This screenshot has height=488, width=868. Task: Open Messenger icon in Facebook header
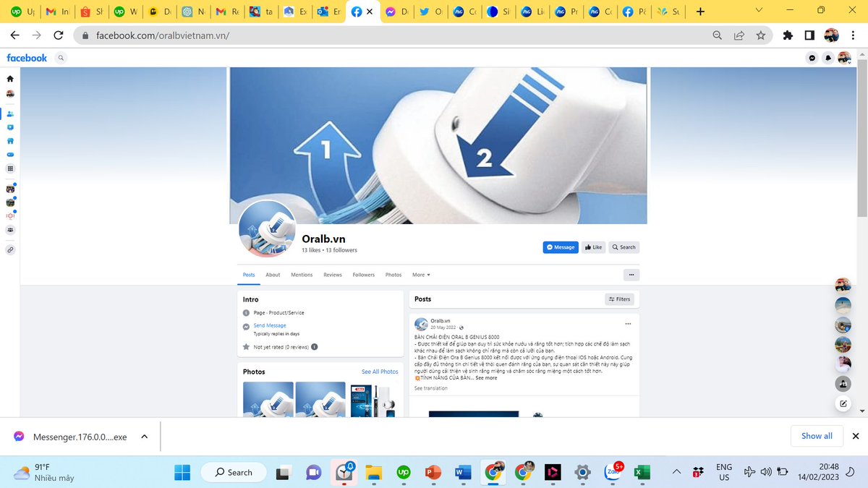(812, 58)
